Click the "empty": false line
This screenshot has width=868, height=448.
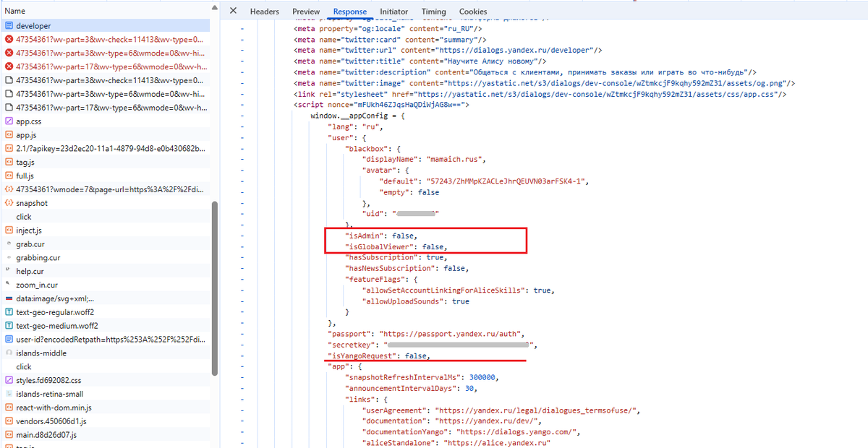coord(409,191)
